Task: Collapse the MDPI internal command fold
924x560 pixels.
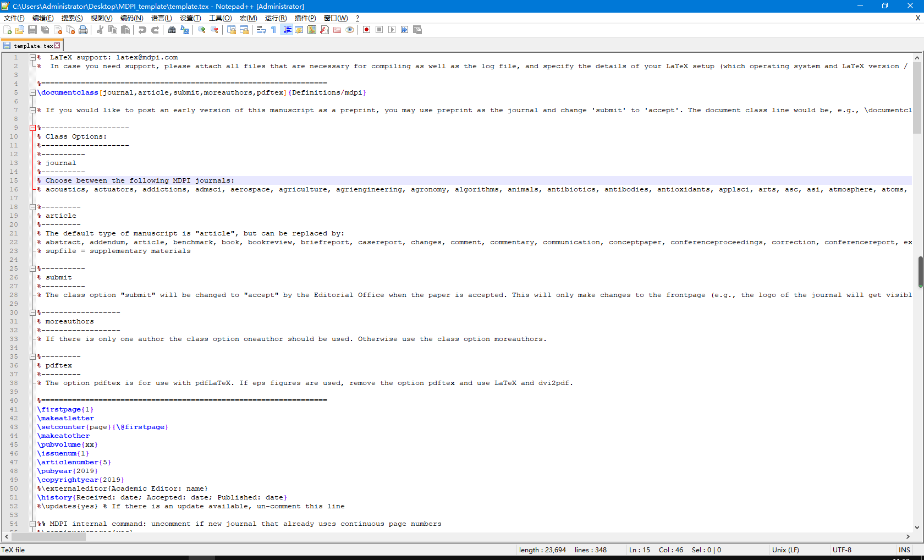Action: click(x=32, y=524)
